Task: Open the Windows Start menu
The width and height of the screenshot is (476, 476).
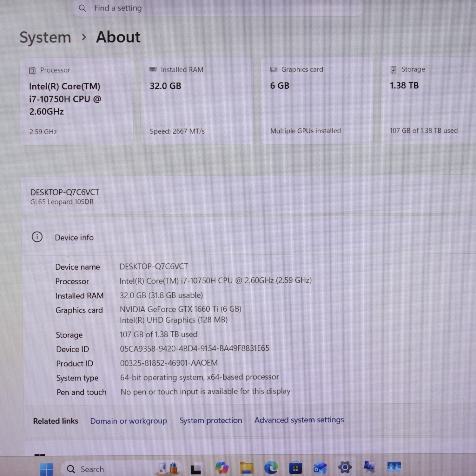Action: pos(46,469)
